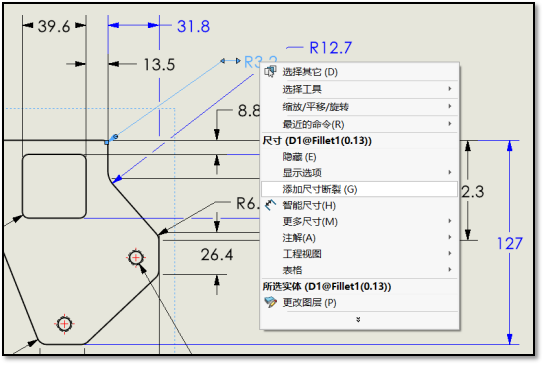Viewport: 544px width, 365px height.
Task: Select the blue 31.8 dimension text
Action: point(193,26)
